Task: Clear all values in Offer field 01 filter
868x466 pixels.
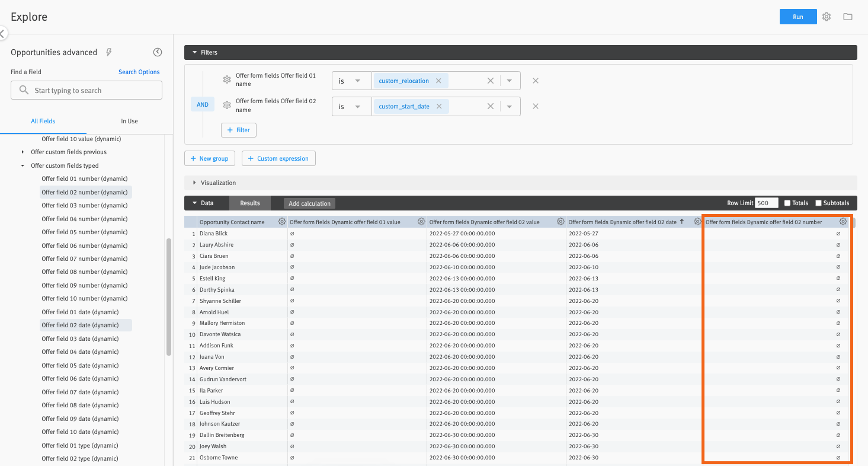Action: pyautogui.click(x=491, y=81)
